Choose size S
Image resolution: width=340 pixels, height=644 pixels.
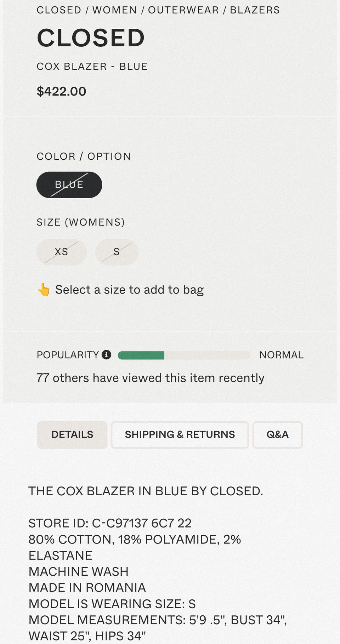tap(117, 252)
